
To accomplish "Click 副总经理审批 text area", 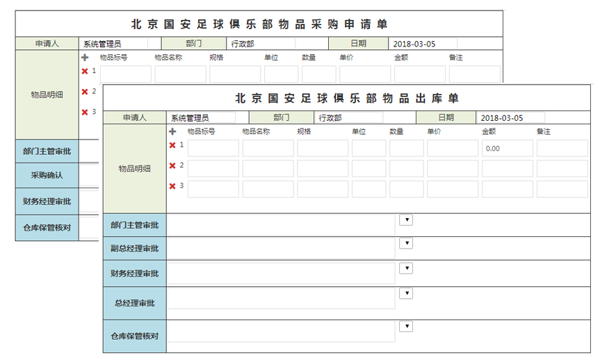I will click(x=282, y=249).
